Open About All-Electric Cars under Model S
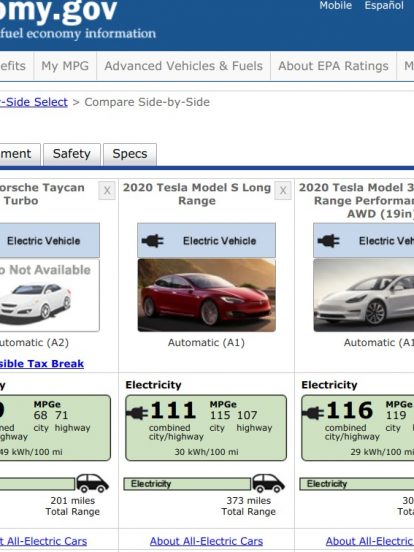The image size is (414, 552). (206, 541)
